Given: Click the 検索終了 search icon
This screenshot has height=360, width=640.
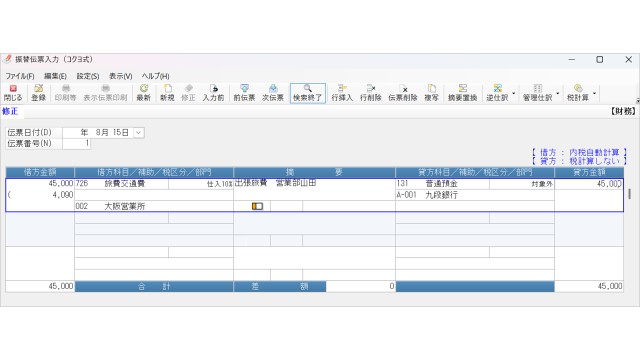Looking at the screenshot, I should [x=308, y=93].
